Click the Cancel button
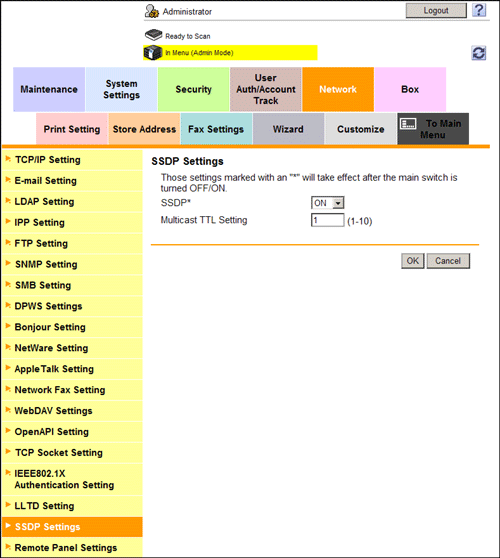Image resolution: width=500 pixels, height=558 pixels. point(448,261)
